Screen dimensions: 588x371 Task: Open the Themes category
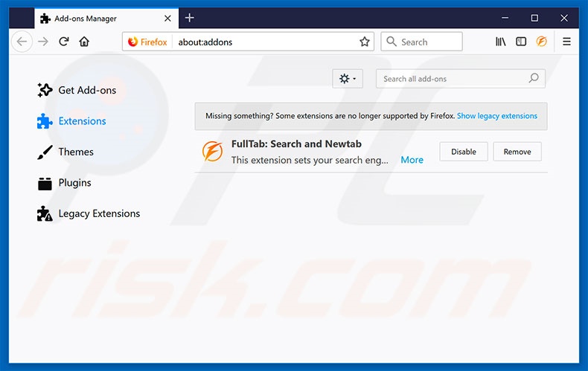pos(65,152)
